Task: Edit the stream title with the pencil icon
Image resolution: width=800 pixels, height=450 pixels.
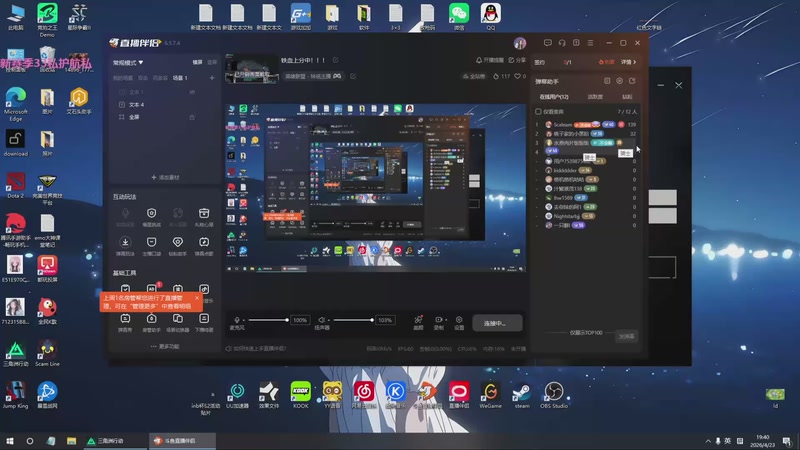Action: (336, 60)
